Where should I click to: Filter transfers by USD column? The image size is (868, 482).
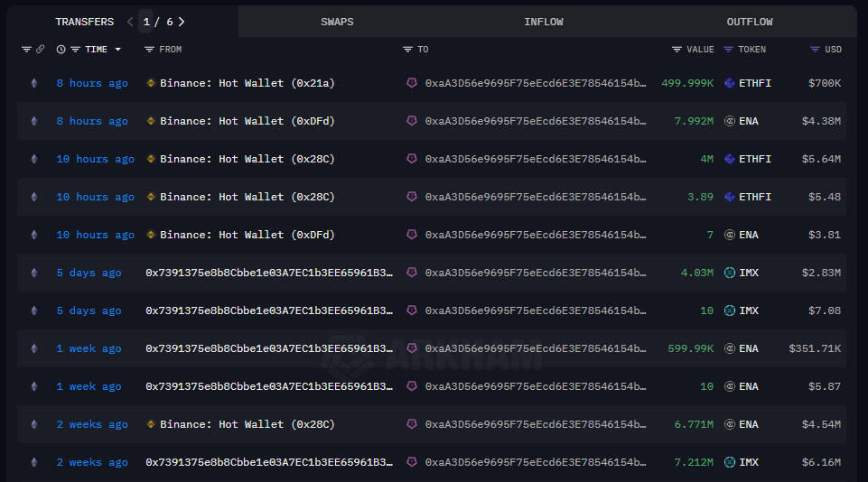[x=815, y=50]
